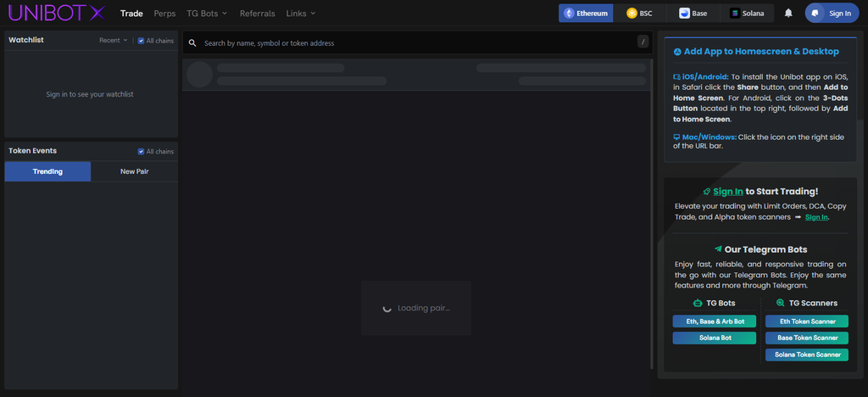
Task: Click the search magnifier icon
Action: pos(192,42)
